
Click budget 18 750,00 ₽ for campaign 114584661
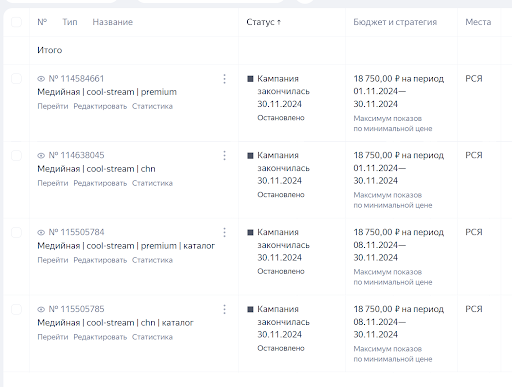point(377,79)
